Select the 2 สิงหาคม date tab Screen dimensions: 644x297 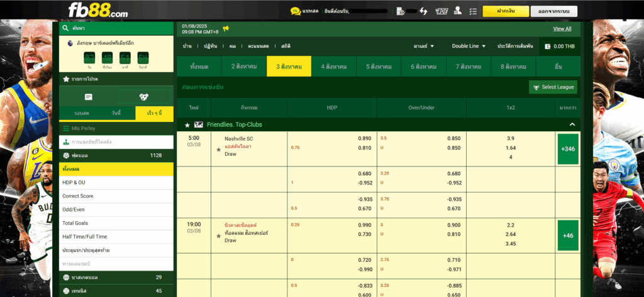click(244, 67)
